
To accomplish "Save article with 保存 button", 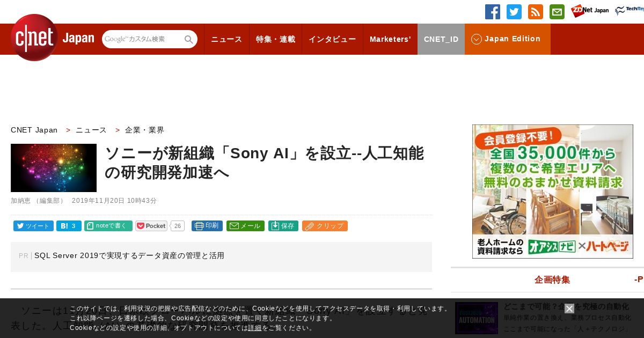I will (x=283, y=226).
